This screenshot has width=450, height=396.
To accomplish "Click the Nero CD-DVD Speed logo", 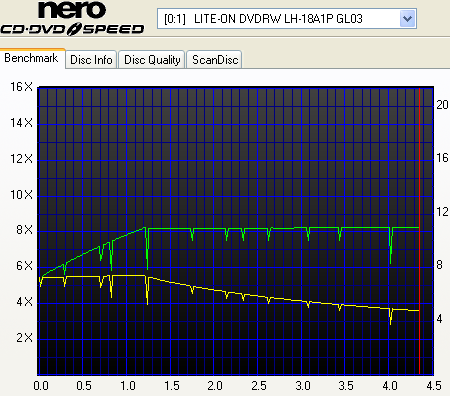I will pos(72,18).
